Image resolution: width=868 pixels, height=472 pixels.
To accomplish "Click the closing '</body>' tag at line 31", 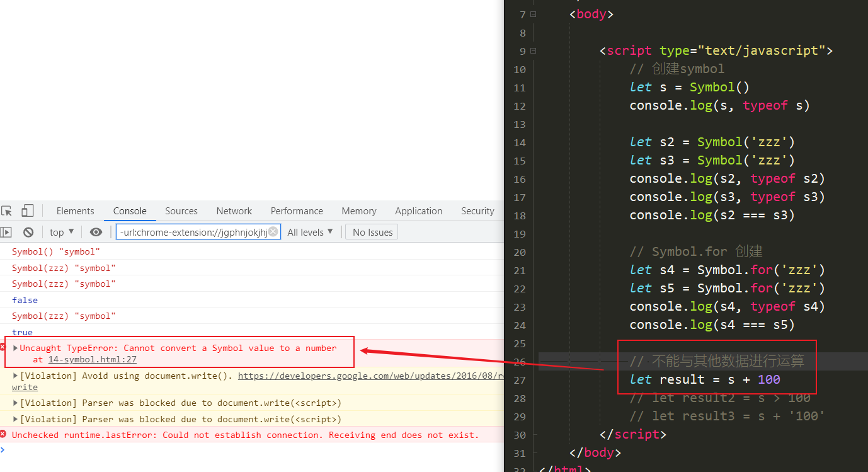I will pyautogui.click(x=595, y=452).
